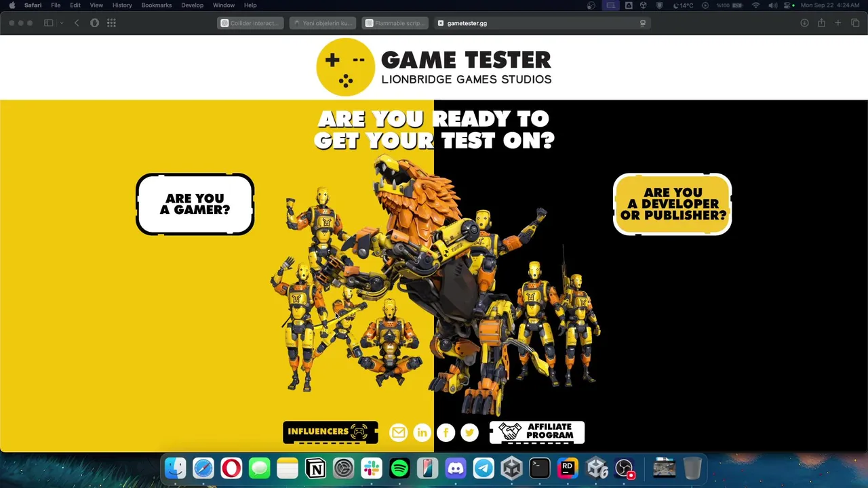Image resolution: width=868 pixels, height=488 pixels.
Task: Click the Game Tester controller logo
Action: coord(345,67)
